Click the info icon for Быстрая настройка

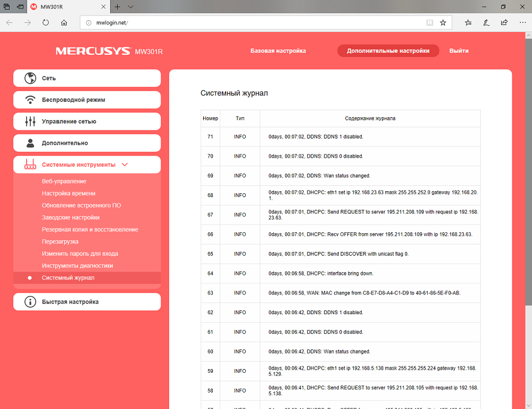point(30,301)
